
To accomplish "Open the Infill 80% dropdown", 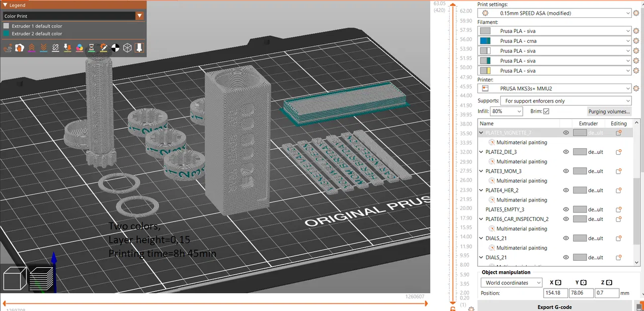I will click(x=506, y=111).
